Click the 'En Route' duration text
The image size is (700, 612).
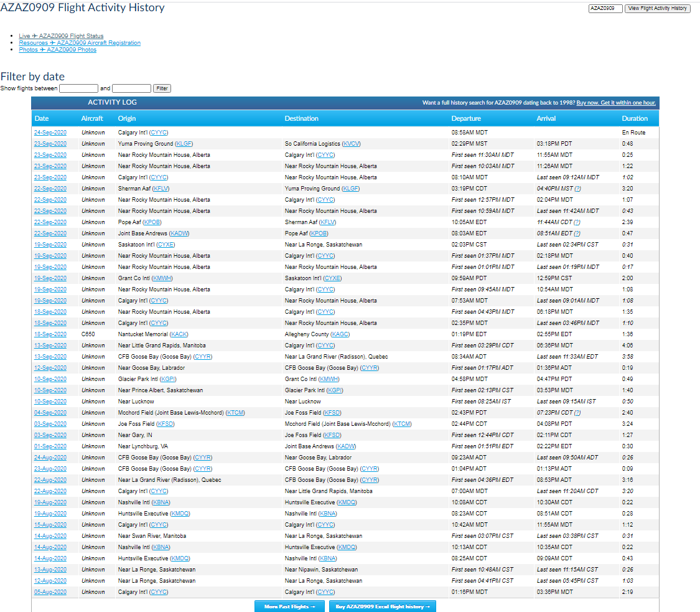(633, 133)
